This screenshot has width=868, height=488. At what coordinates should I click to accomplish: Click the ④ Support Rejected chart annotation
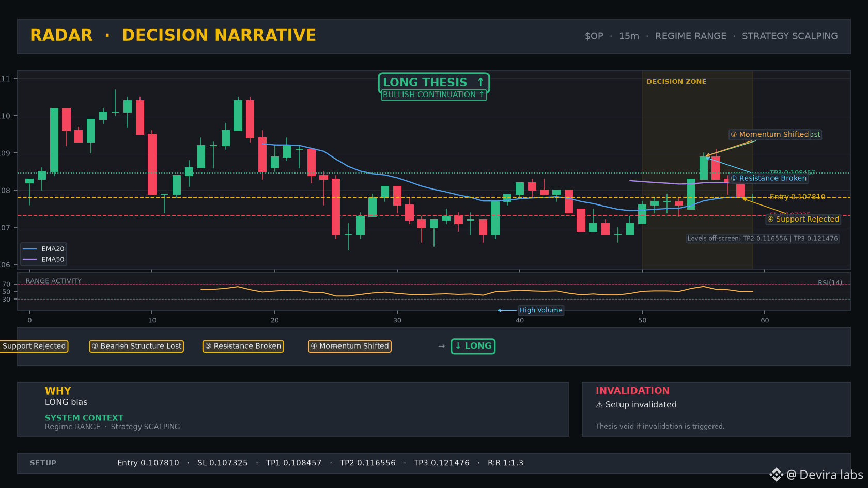tap(803, 219)
